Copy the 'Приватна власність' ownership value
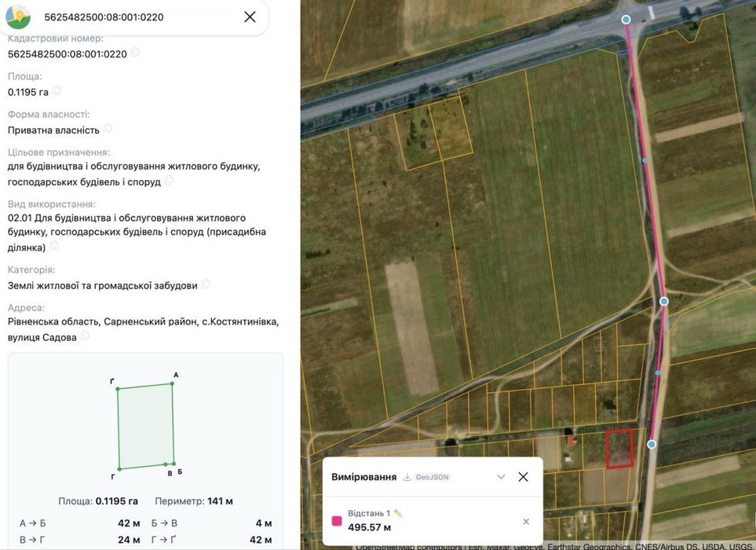 [x=108, y=128]
